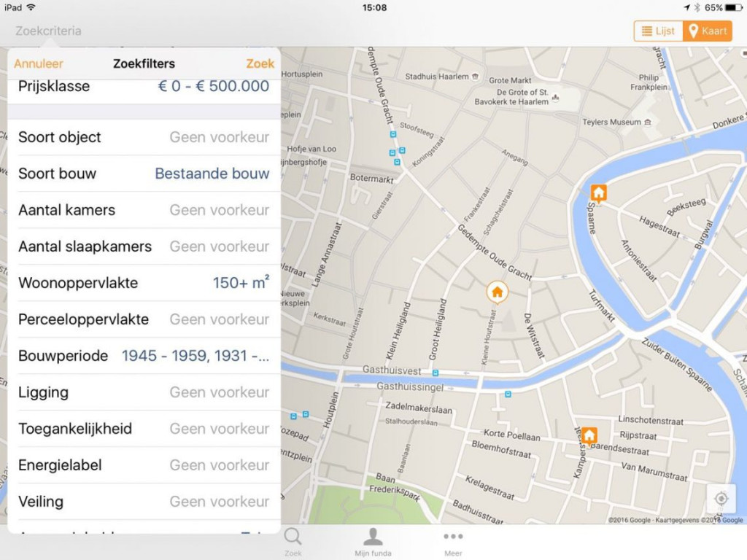Open the Meer menu tab

tap(453, 542)
